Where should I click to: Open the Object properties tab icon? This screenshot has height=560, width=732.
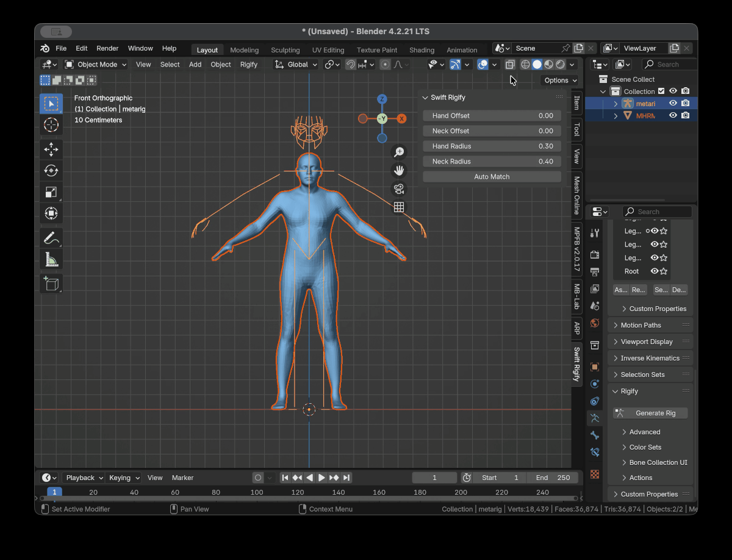click(x=595, y=367)
